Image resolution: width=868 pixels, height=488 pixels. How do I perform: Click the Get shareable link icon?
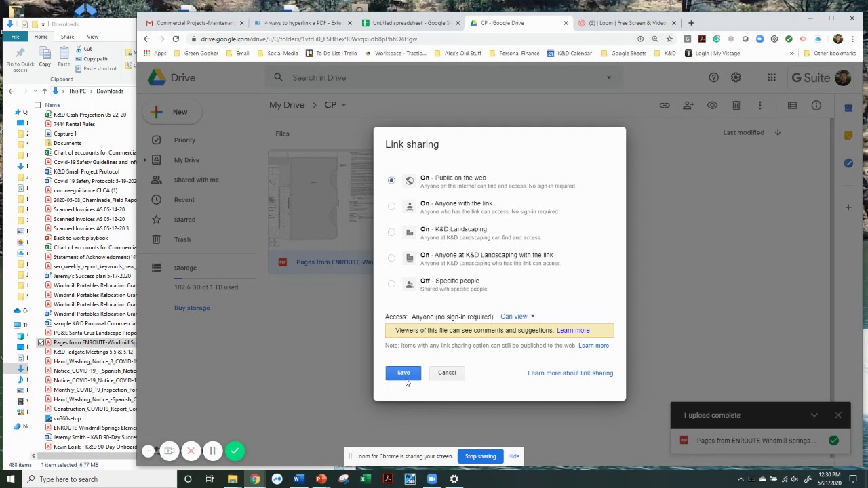coord(665,105)
